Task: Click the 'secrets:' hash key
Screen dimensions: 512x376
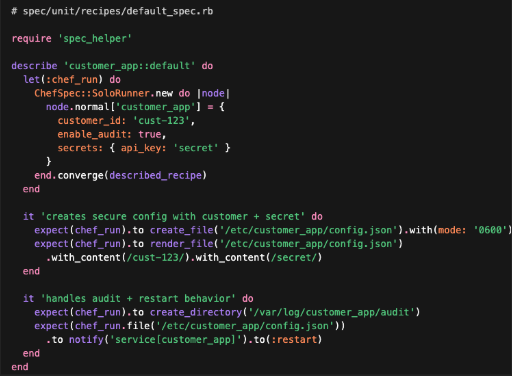Action: tap(80, 148)
